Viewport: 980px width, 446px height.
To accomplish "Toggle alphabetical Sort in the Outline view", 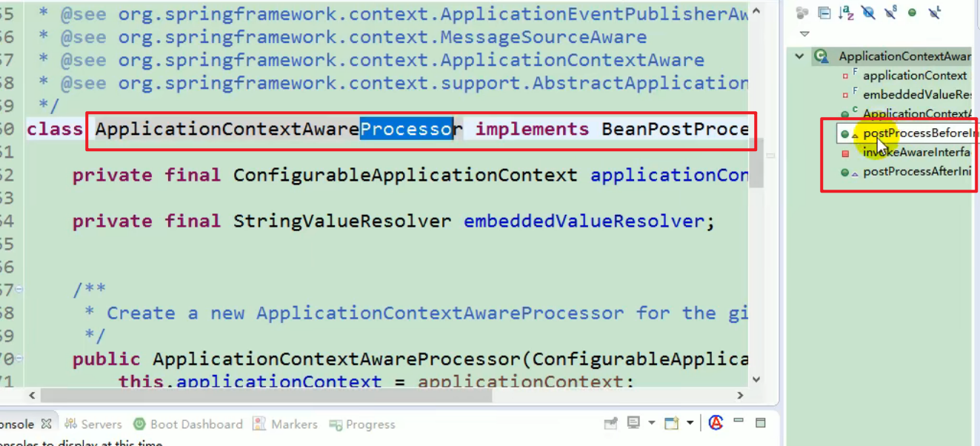I will tap(847, 13).
